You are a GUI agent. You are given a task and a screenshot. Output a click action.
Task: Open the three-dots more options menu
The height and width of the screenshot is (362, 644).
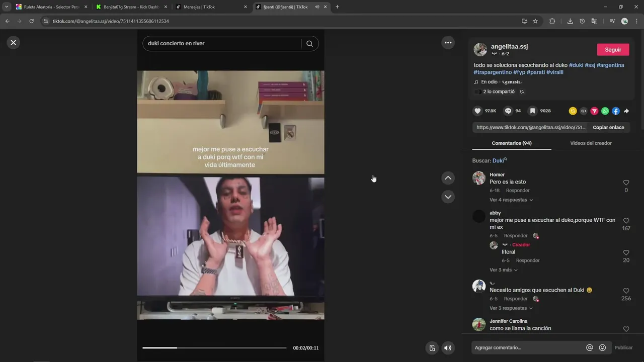pyautogui.click(x=448, y=43)
